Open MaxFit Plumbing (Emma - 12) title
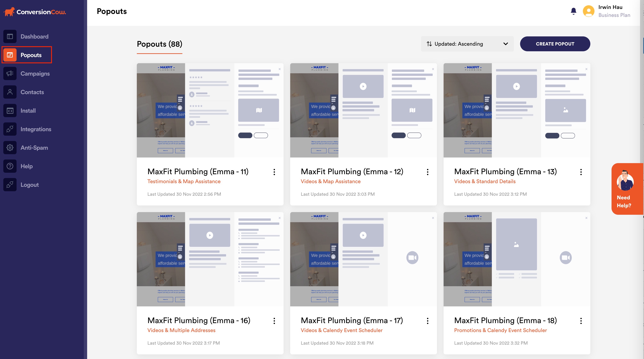 (352, 172)
